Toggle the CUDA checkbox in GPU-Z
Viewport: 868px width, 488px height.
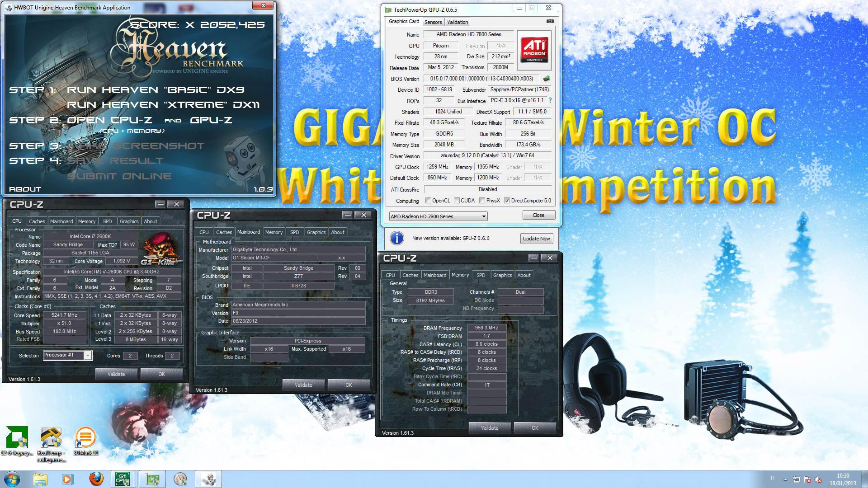[x=457, y=201]
